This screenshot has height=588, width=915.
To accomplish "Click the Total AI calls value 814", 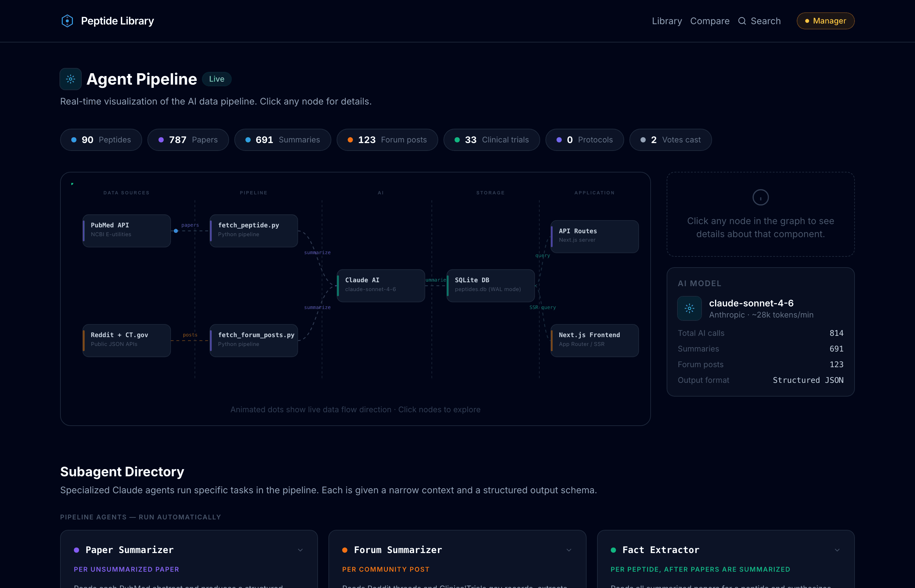I will click(x=836, y=333).
